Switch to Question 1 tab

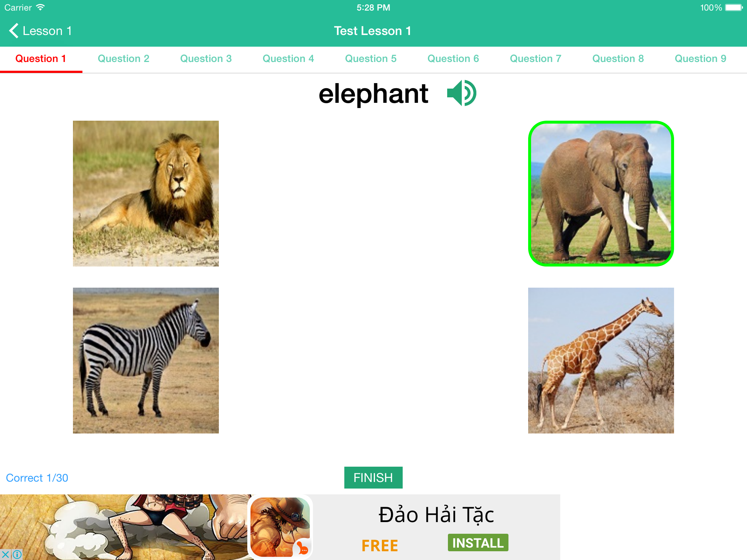click(41, 59)
